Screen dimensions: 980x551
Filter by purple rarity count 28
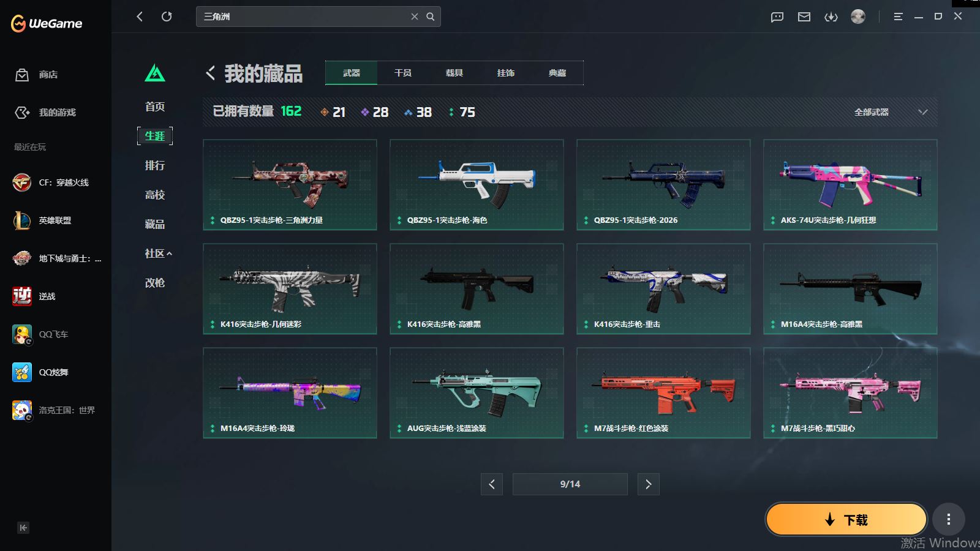tap(374, 112)
